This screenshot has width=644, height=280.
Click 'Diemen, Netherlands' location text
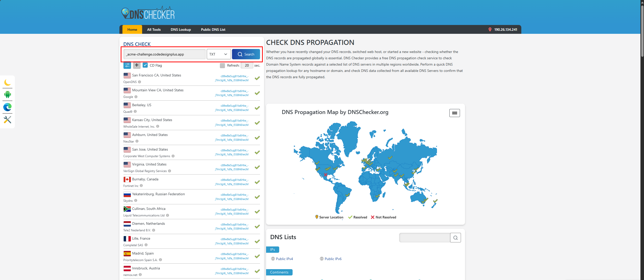148,223
